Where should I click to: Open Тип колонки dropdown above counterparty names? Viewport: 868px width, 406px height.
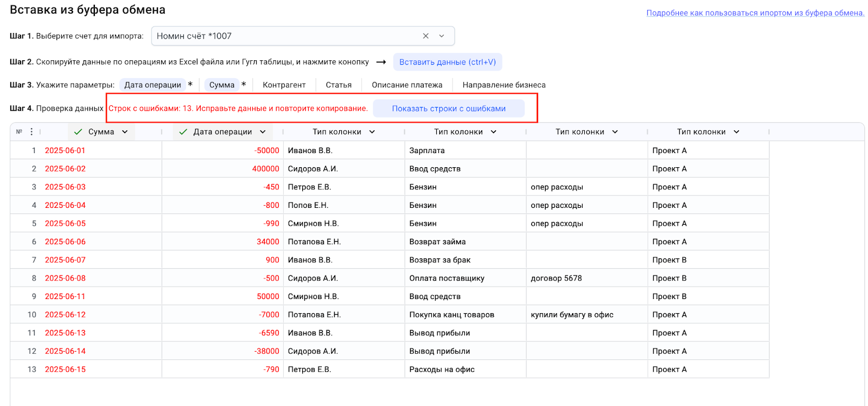[x=372, y=132]
